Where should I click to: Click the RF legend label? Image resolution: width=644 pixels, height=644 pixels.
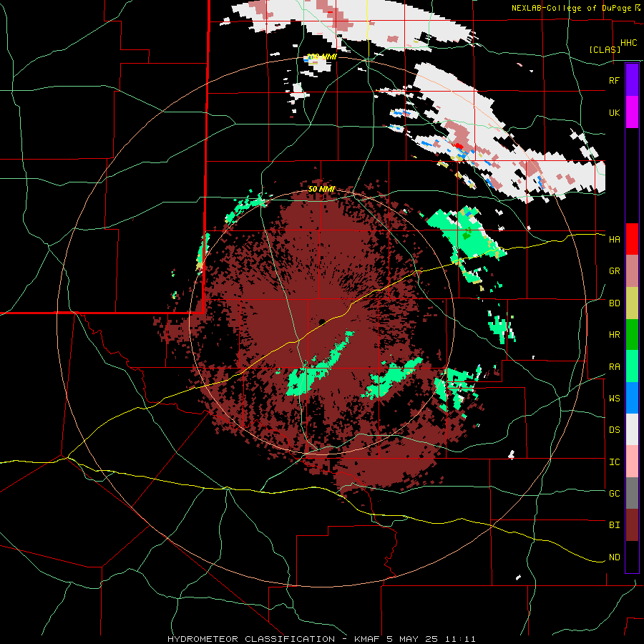[614, 80]
